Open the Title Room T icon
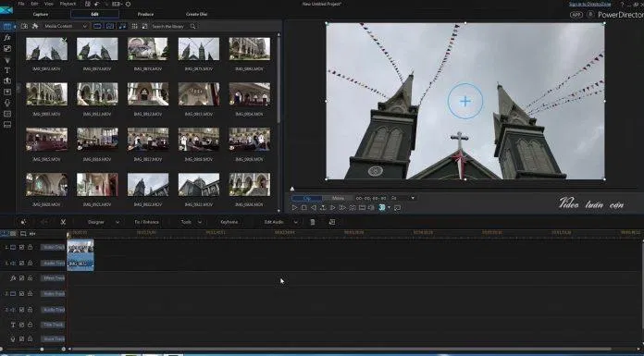This screenshot has height=356, width=644. click(x=7, y=70)
